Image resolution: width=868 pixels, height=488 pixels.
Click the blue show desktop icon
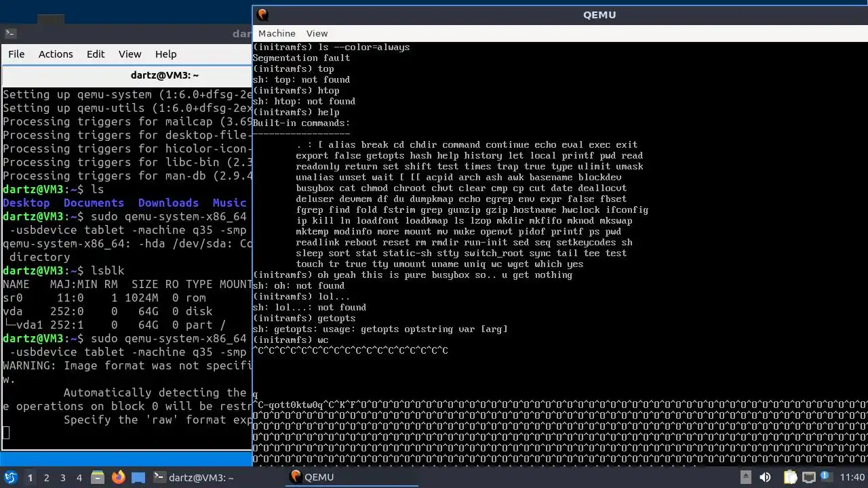(x=138, y=477)
